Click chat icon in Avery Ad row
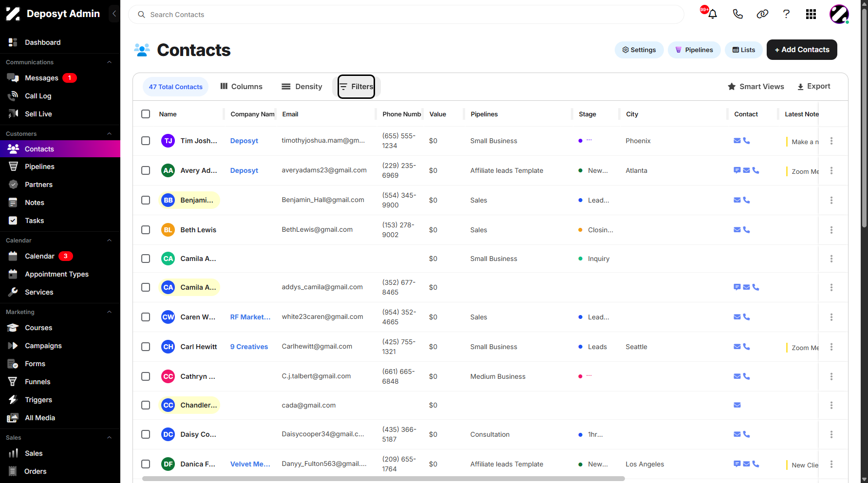Screen dimensions: 868x483 pyautogui.click(x=737, y=170)
